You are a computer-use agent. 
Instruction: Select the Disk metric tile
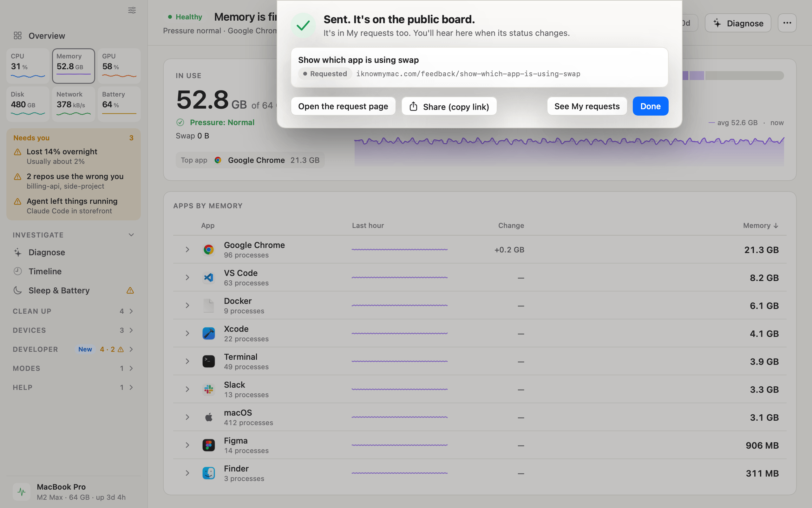pos(28,104)
